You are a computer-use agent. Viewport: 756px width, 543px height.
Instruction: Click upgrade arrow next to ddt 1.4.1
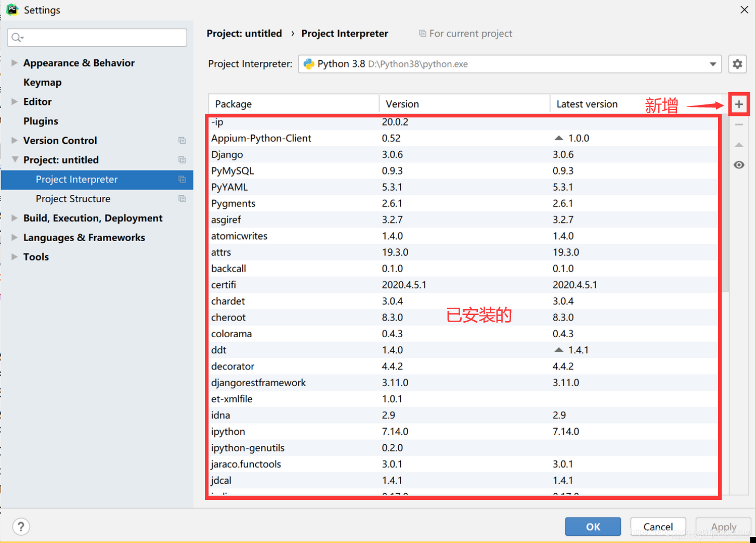[559, 350]
